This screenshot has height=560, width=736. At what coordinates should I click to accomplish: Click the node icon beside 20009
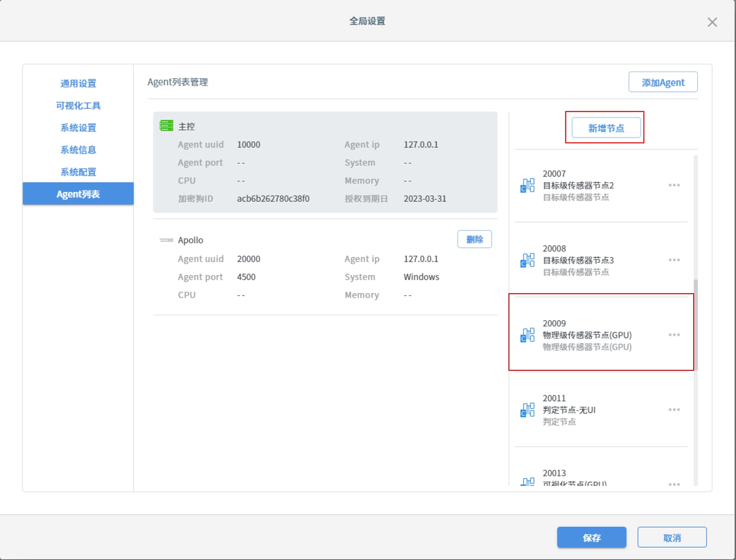click(527, 335)
